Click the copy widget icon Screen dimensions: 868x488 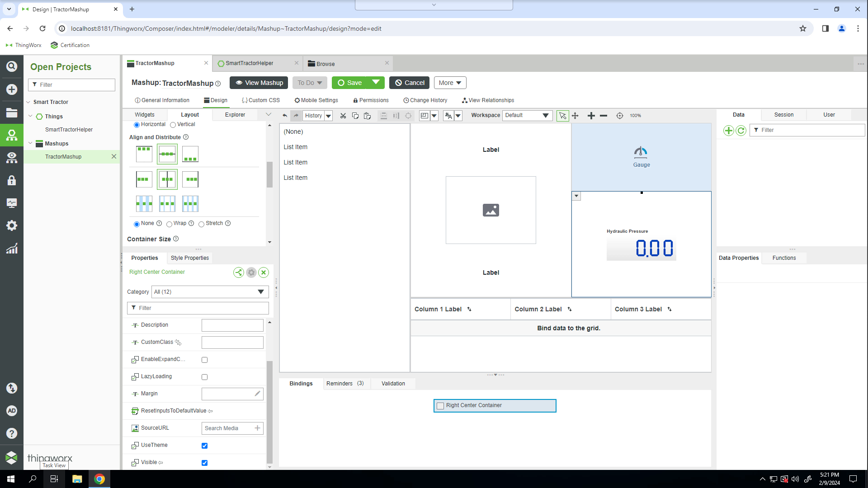(355, 116)
